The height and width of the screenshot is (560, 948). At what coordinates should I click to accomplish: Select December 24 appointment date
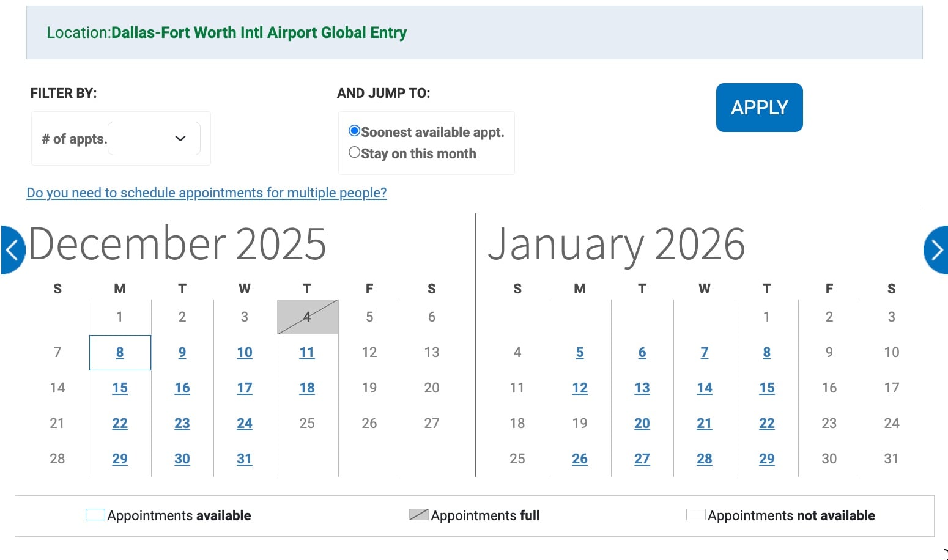pos(244,423)
